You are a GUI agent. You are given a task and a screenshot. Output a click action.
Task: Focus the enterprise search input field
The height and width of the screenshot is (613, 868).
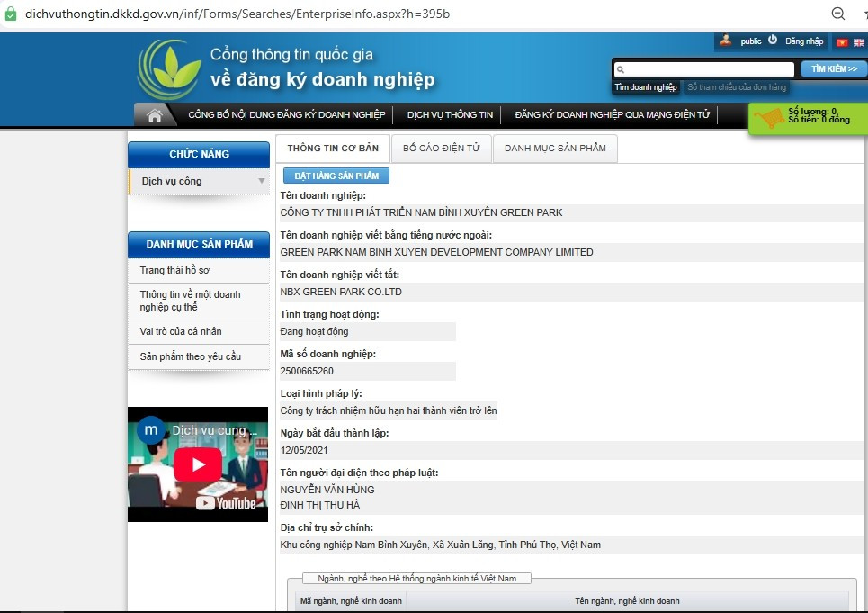click(x=704, y=69)
